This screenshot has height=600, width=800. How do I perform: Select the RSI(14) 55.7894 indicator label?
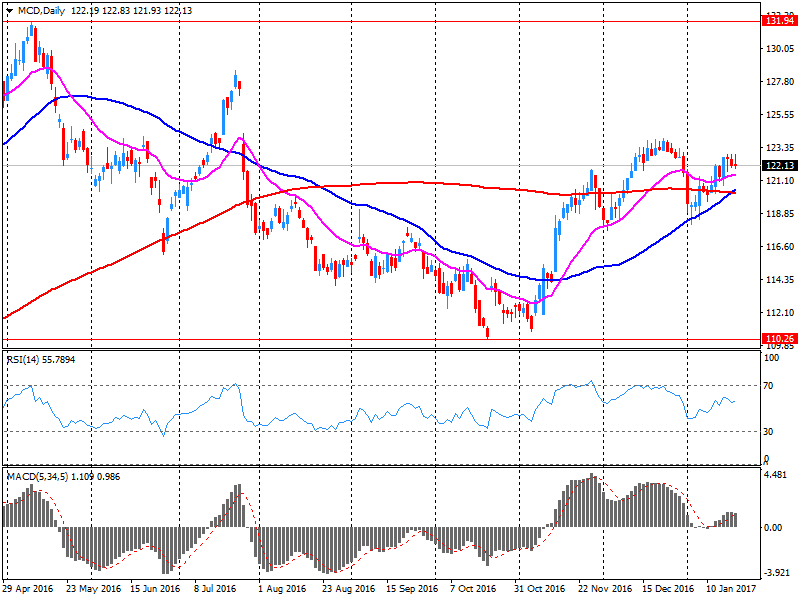coord(41,360)
